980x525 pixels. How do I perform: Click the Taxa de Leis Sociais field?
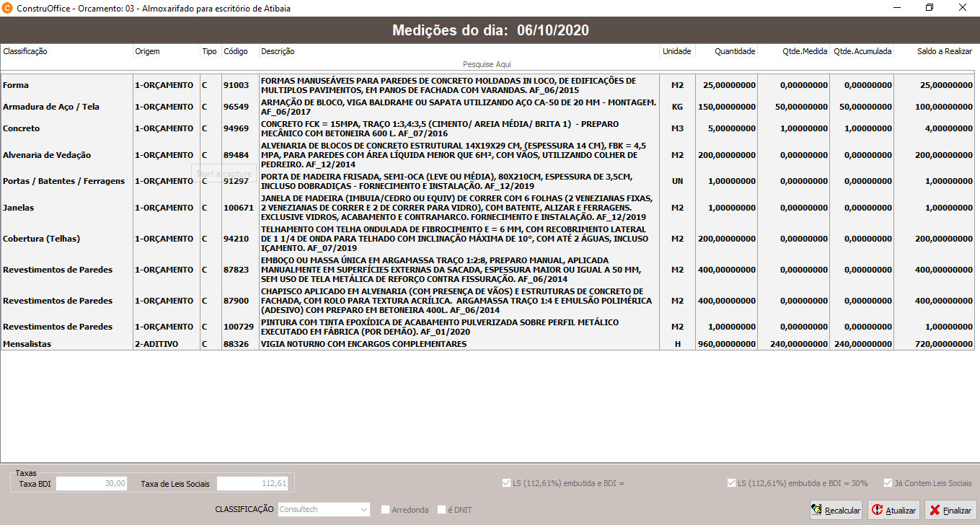pyautogui.click(x=253, y=483)
